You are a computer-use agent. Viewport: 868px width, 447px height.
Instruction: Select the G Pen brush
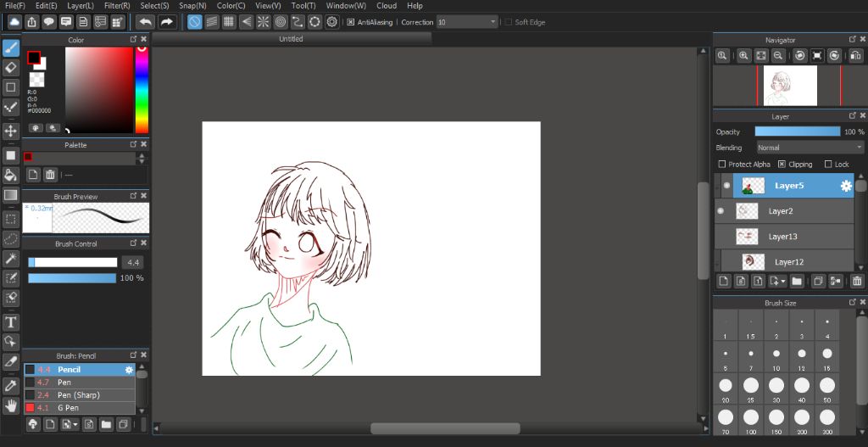[x=79, y=408]
